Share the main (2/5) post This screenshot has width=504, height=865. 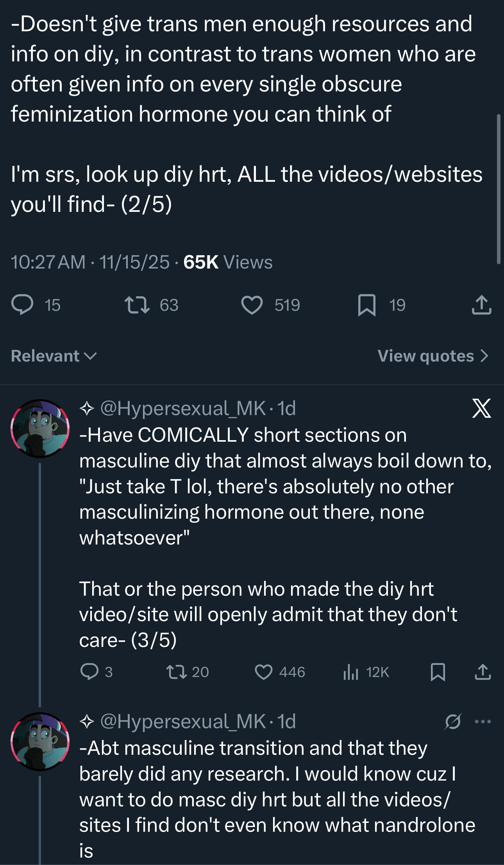coord(481,305)
